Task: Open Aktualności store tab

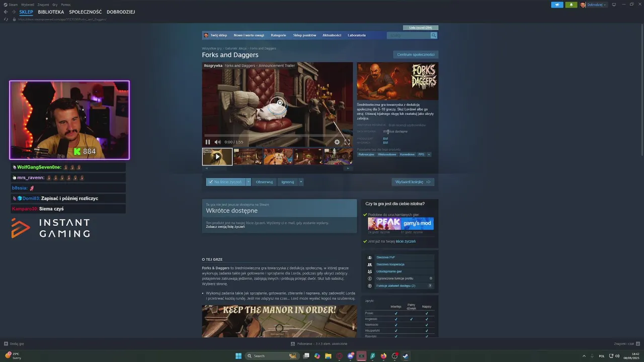Action: [332, 35]
